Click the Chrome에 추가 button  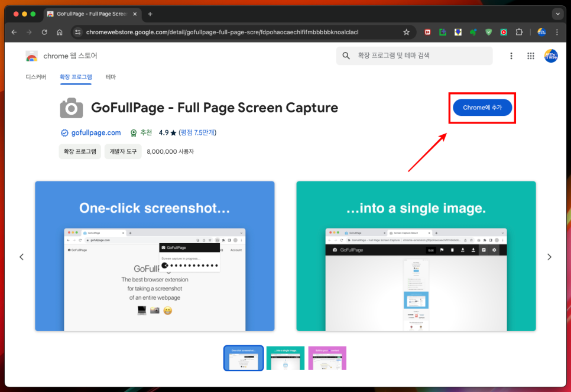[482, 108]
